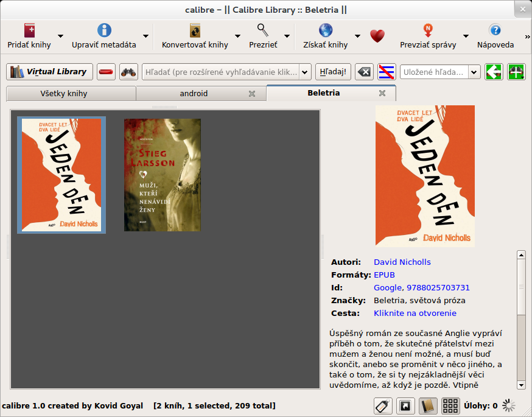Click the green save search plus icon
Screen dimensions: 532x417
coord(516,72)
